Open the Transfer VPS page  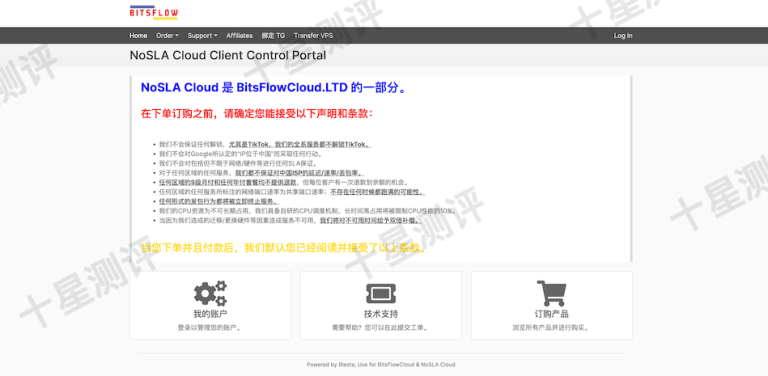(313, 36)
